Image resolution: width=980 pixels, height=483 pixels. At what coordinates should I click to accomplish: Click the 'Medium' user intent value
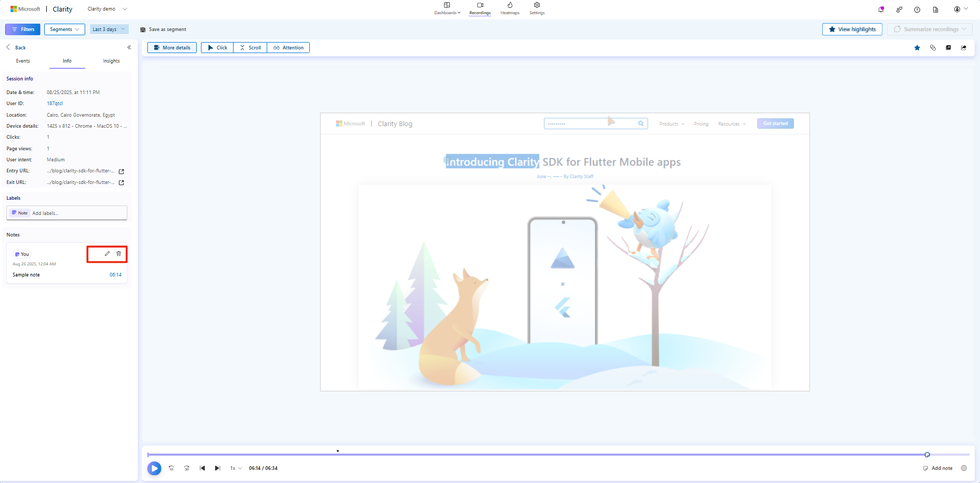click(56, 160)
